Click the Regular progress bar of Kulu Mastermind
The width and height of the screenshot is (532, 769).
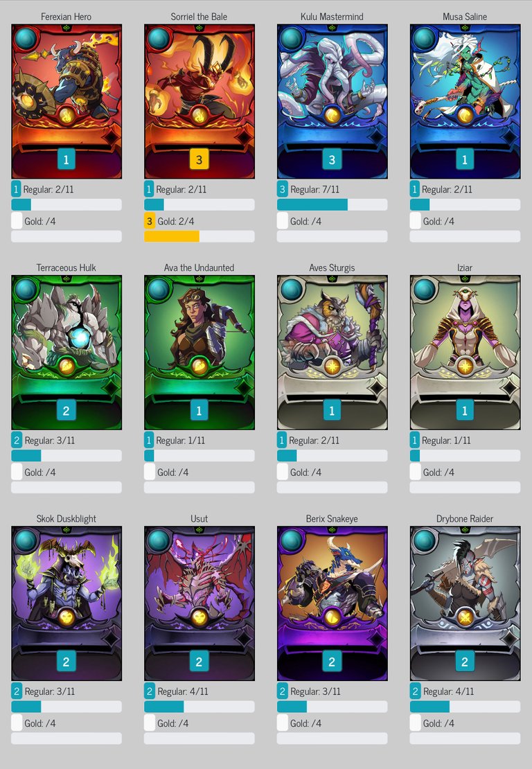pos(332,204)
